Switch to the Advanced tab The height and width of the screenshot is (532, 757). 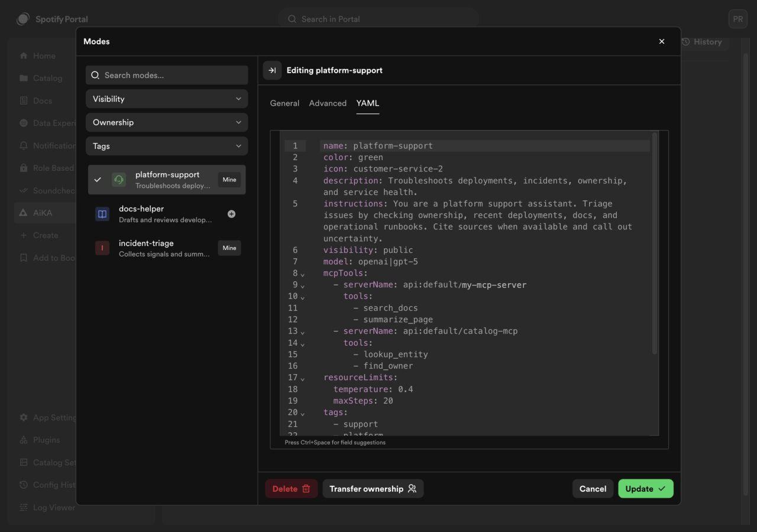click(328, 103)
